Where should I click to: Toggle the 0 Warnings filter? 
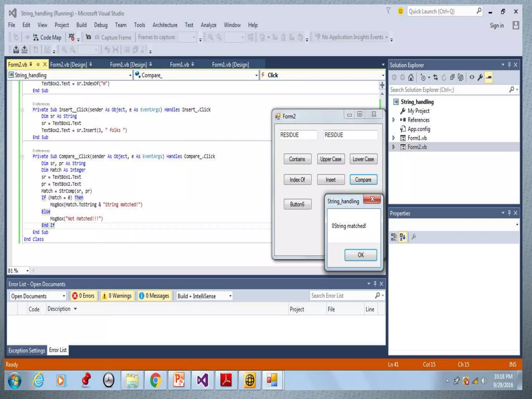(117, 296)
